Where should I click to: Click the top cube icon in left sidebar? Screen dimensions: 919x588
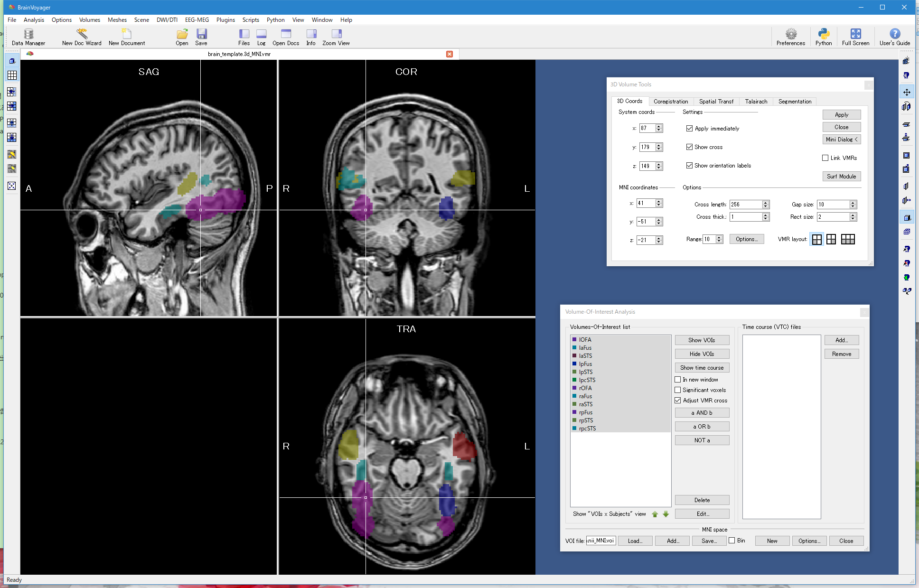pos(12,61)
